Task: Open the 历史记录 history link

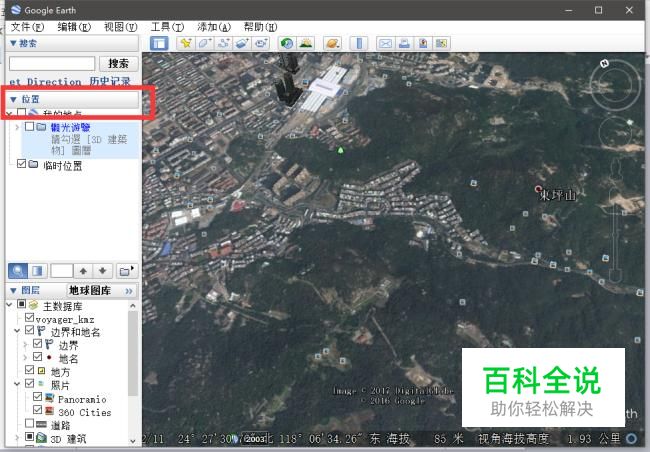Action: (x=110, y=81)
